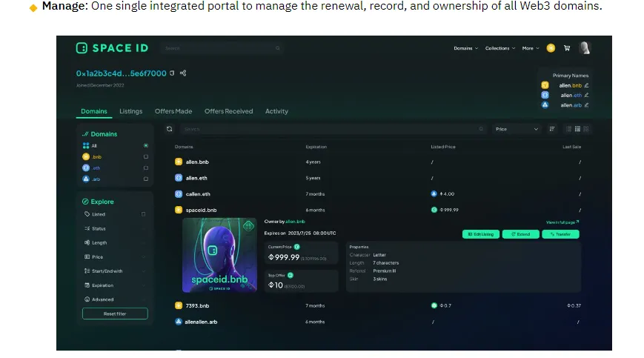Click the ARB icon beside allenallen.arb row
Screen dimensions: 644x358
tap(179, 322)
